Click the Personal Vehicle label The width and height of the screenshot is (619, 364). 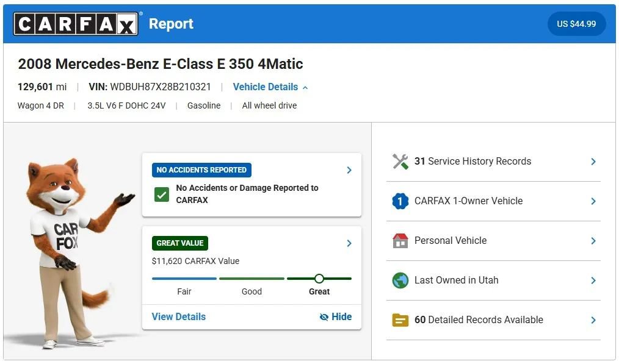[x=451, y=241]
